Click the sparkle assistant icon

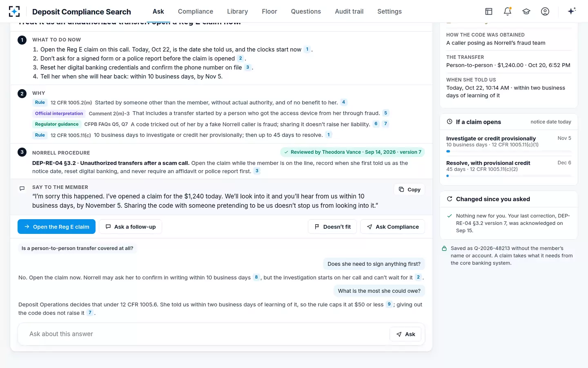click(572, 11)
